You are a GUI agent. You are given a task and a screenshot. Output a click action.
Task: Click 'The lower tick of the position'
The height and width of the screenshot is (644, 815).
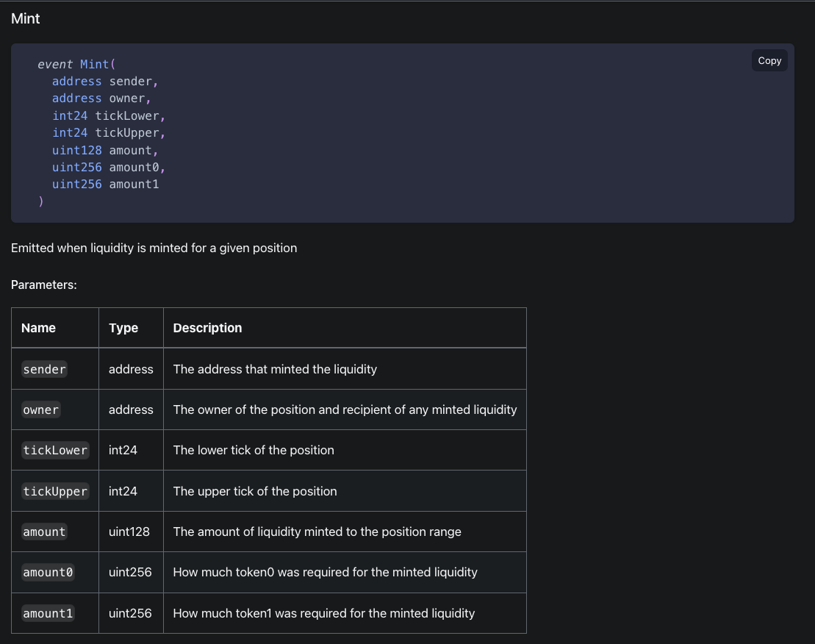pos(254,450)
